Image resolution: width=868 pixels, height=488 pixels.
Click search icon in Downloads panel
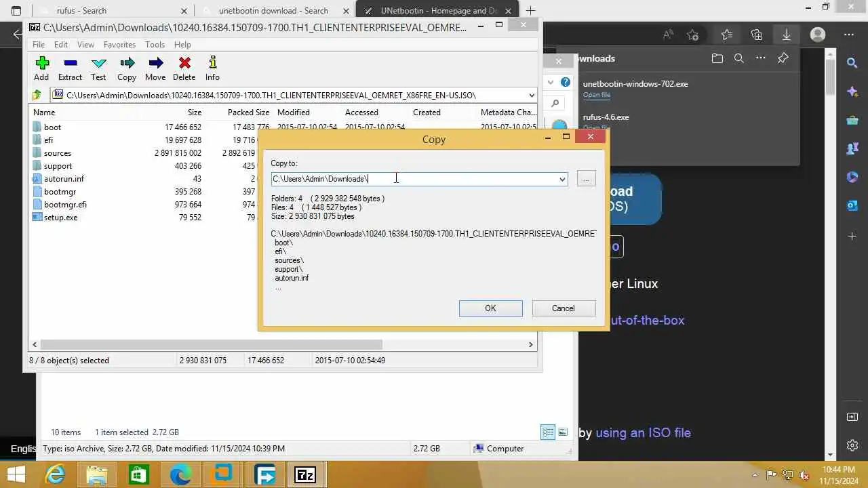point(739,58)
